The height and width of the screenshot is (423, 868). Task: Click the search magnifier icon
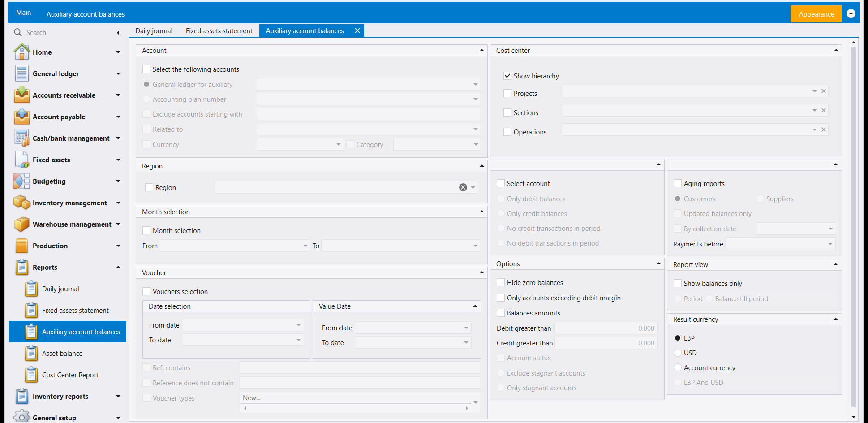point(18,32)
